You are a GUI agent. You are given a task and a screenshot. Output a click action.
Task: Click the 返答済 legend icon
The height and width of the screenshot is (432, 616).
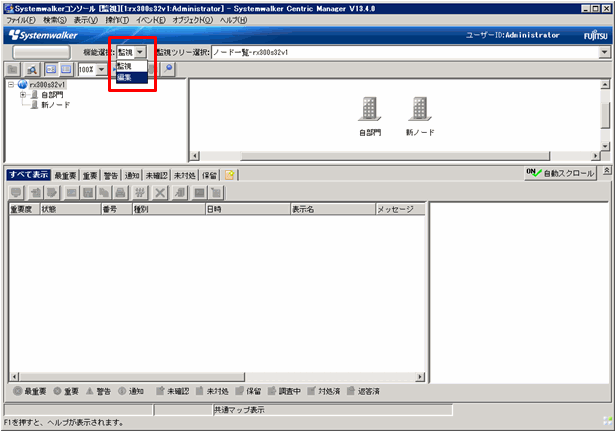[350, 391]
